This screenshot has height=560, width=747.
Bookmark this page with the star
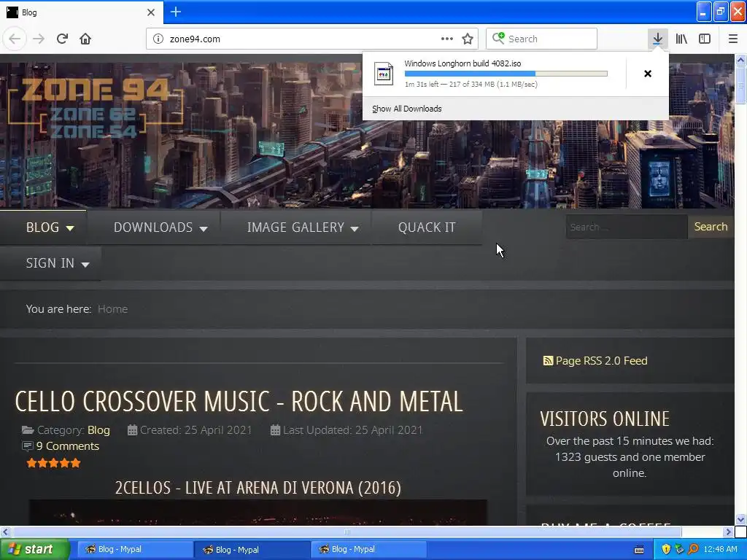(x=468, y=39)
